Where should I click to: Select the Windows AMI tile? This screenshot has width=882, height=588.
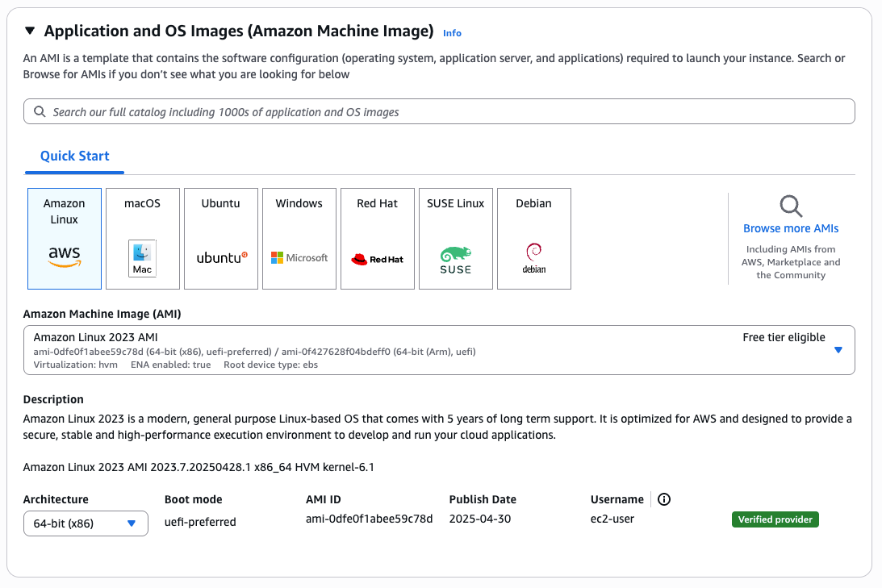[x=299, y=239]
